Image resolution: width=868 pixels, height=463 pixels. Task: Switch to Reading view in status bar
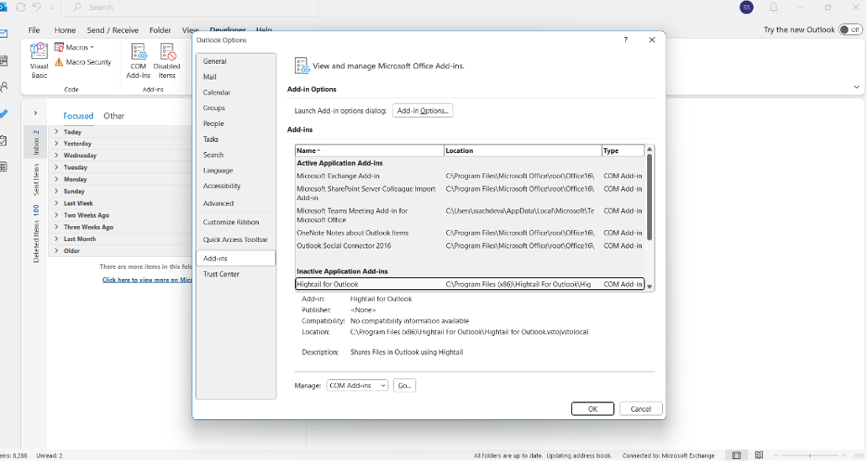[x=759, y=455]
